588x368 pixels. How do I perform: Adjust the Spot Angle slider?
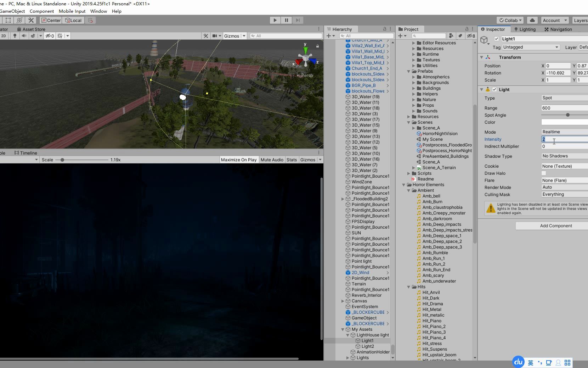coord(567,115)
